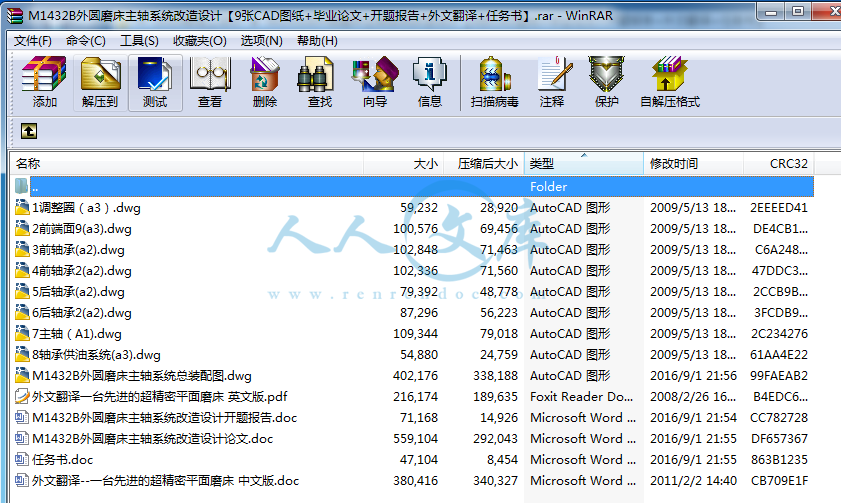This screenshot has height=503, width=841.
Task: Click the 'Folder' type cell in the '..' row
Action: click(548, 186)
